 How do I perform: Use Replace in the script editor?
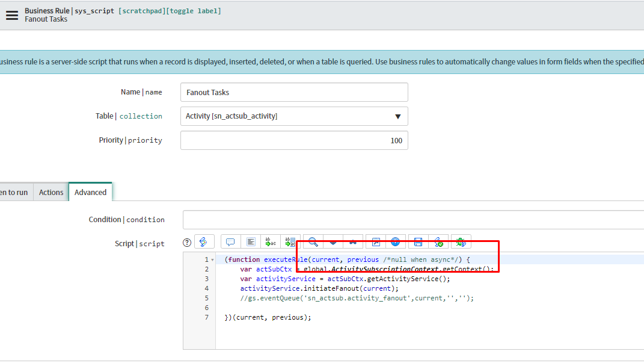tap(270, 241)
